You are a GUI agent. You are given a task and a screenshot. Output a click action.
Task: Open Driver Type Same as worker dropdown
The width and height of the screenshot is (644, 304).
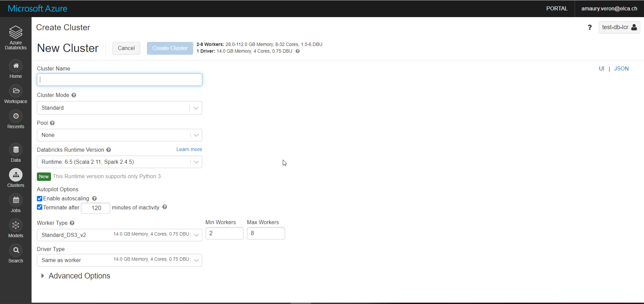(119, 260)
